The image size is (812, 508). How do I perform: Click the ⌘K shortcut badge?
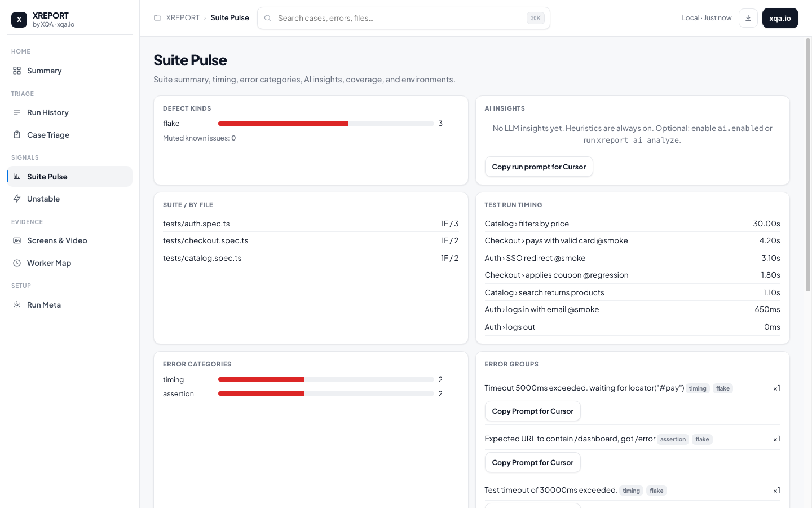(536, 18)
